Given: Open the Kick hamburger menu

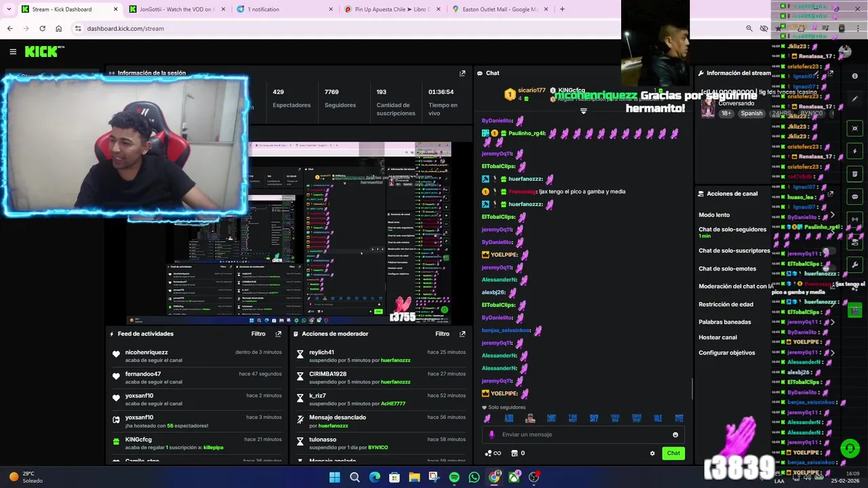Looking at the screenshot, I should pos(13,52).
